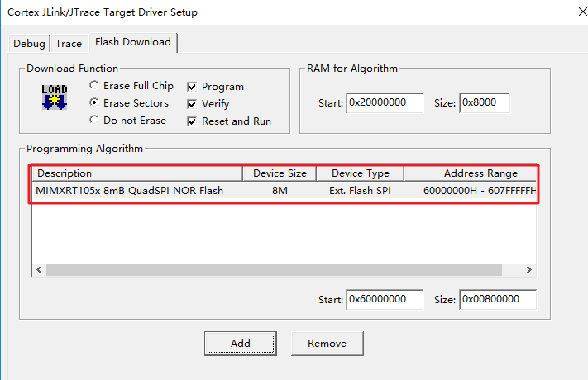Switch to the Debug tab
Viewport: 588px width, 380px height.
coord(30,44)
